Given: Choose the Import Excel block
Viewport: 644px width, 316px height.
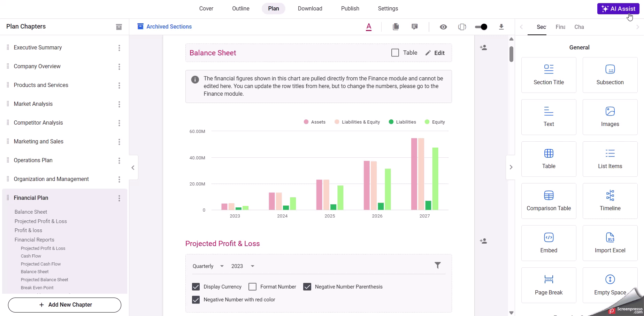Looking at the screenshot, I should 610,243.
